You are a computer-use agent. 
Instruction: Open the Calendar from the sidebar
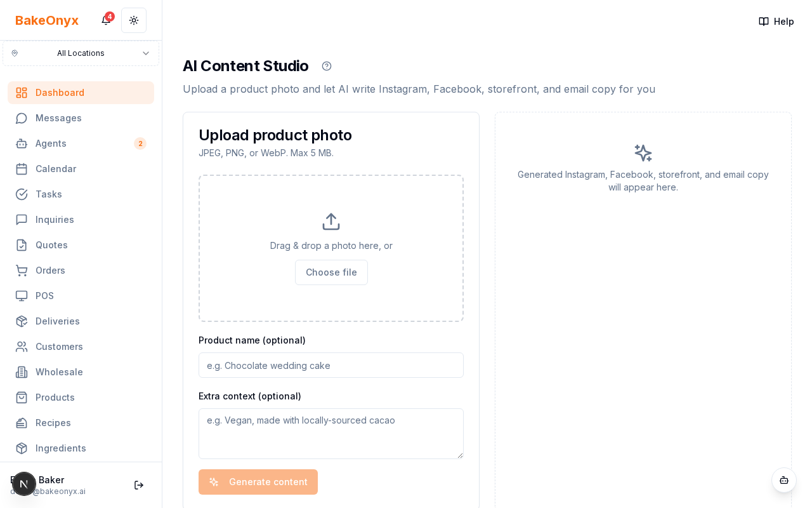56,169
